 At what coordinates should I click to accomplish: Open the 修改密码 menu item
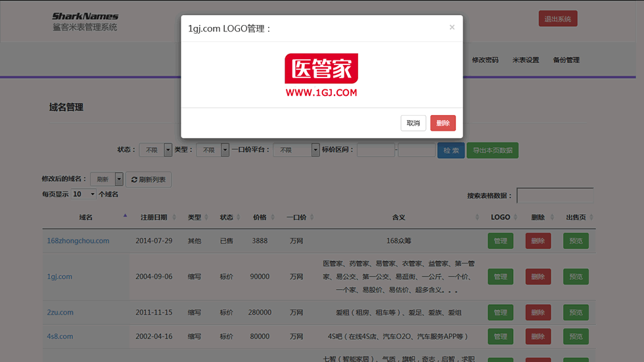(x=485, y=60)
